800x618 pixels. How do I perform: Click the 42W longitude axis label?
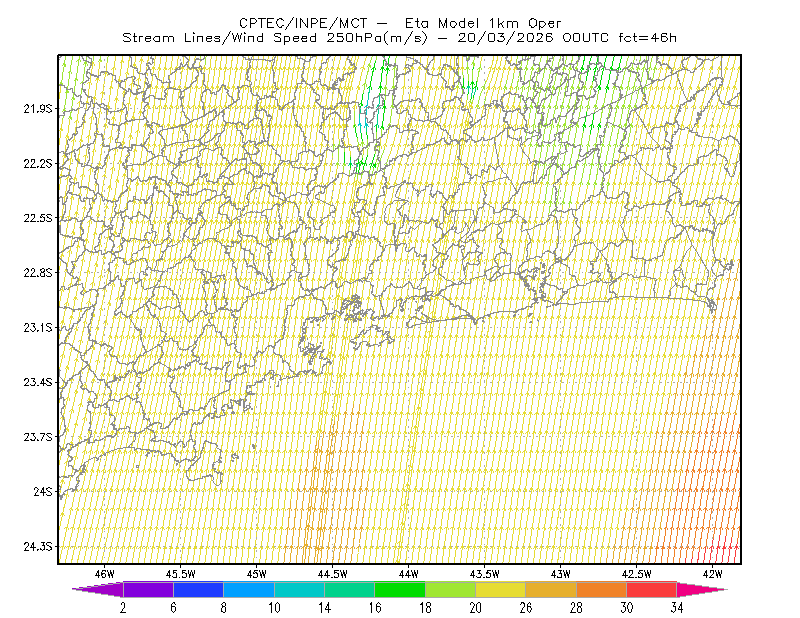point(712,574)
